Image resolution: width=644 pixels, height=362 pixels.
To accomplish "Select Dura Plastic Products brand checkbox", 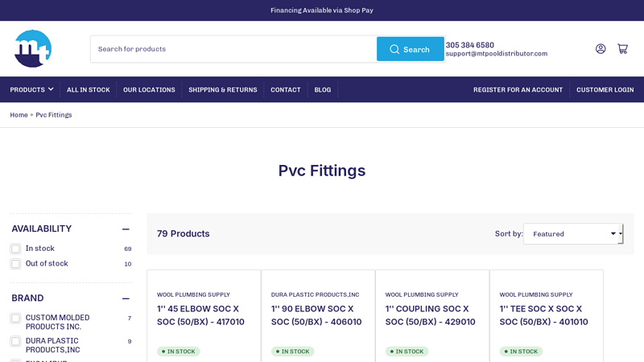I will coord(15,341).
